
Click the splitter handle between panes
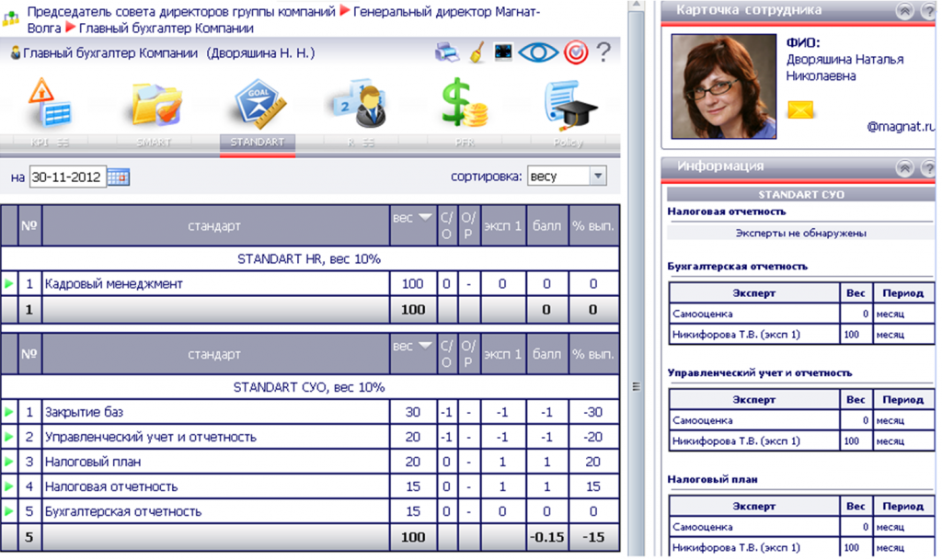coord(636,387)
